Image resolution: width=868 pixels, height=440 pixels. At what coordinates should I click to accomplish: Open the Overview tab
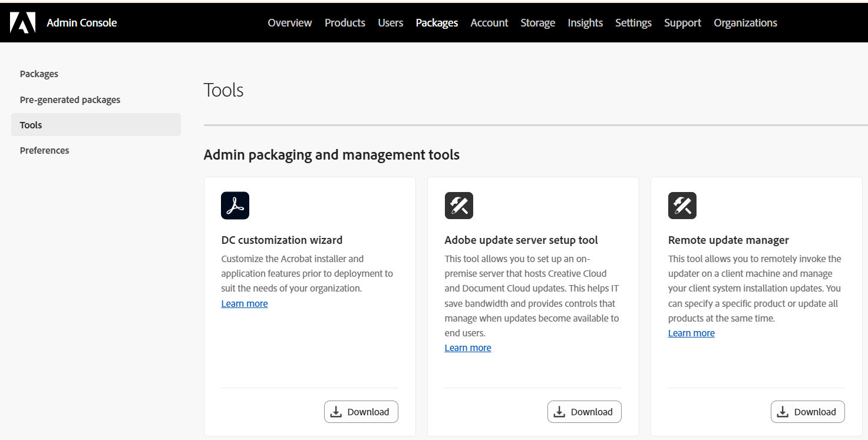click(290, 23)
